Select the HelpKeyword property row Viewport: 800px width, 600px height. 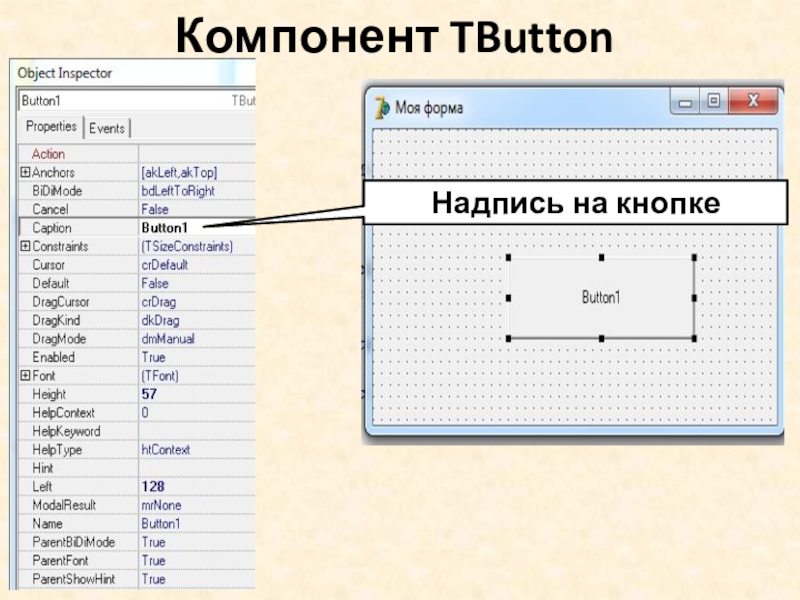pos(137,431)
